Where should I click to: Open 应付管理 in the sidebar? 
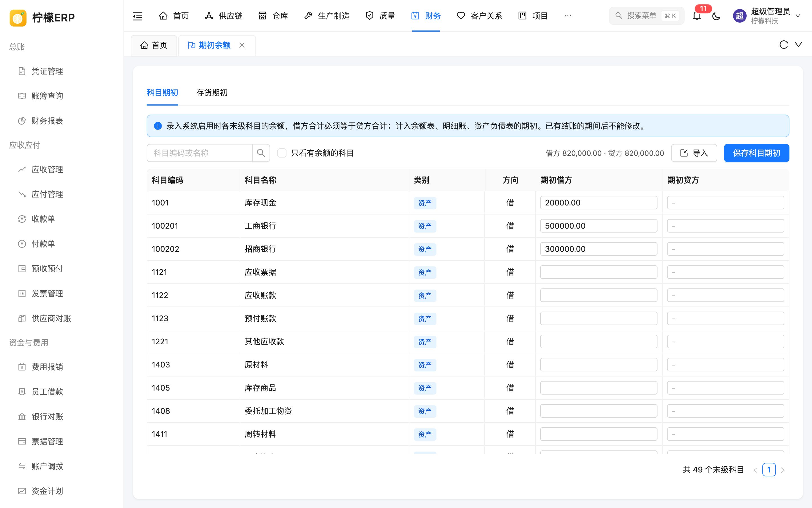(47, 194)
